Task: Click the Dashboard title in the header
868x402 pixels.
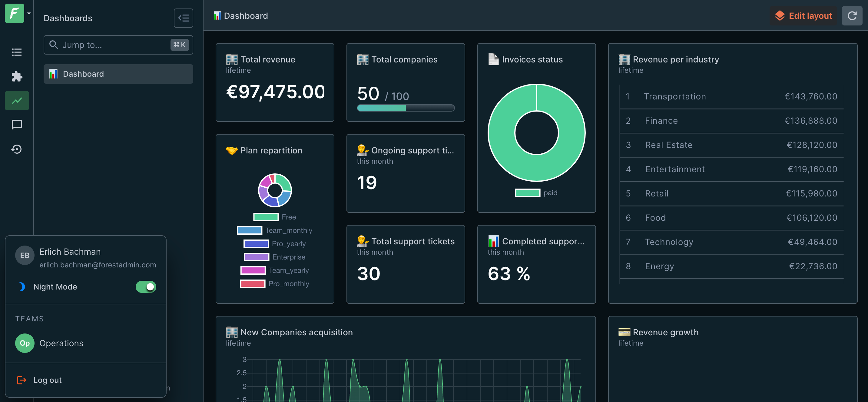Action: [x=246, y=15]
